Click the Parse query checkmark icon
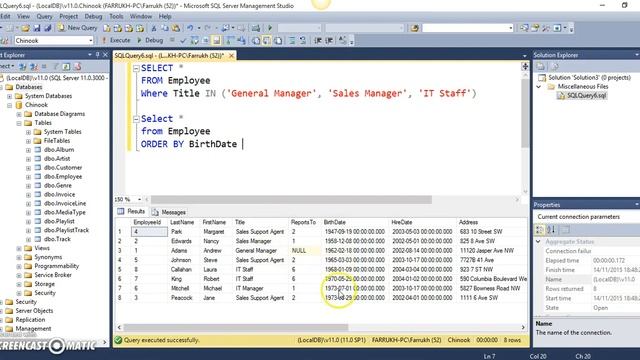The height and width of the screenshot is (360, 640). click(183, 40)
